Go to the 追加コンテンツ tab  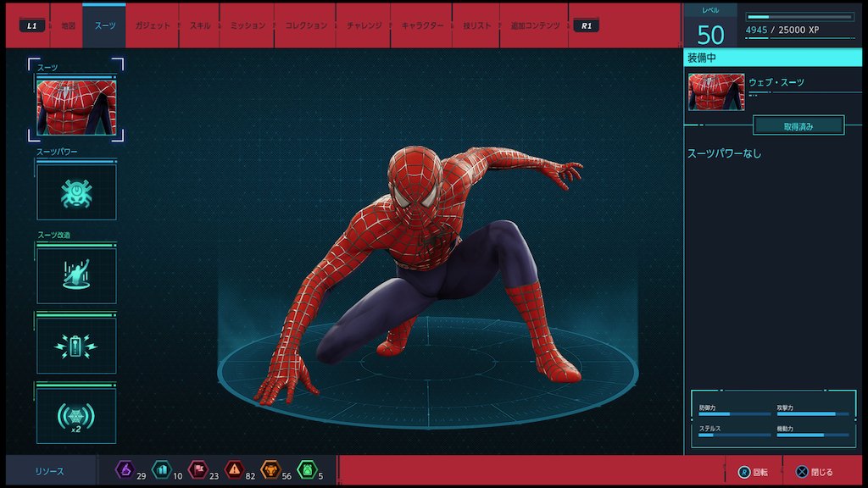tap(535, 25)
